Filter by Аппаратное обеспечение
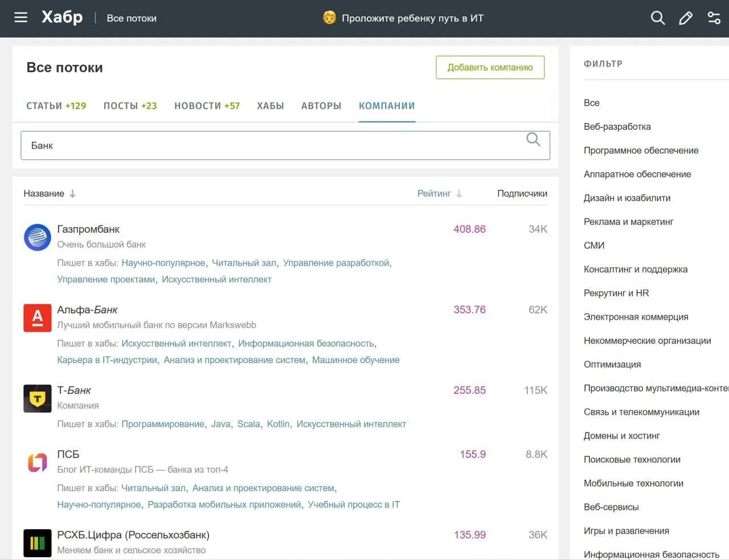 637,175
